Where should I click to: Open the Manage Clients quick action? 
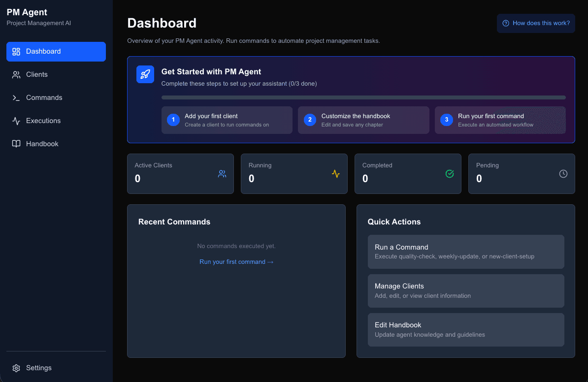pyautogui.click(x=465, y=290)
